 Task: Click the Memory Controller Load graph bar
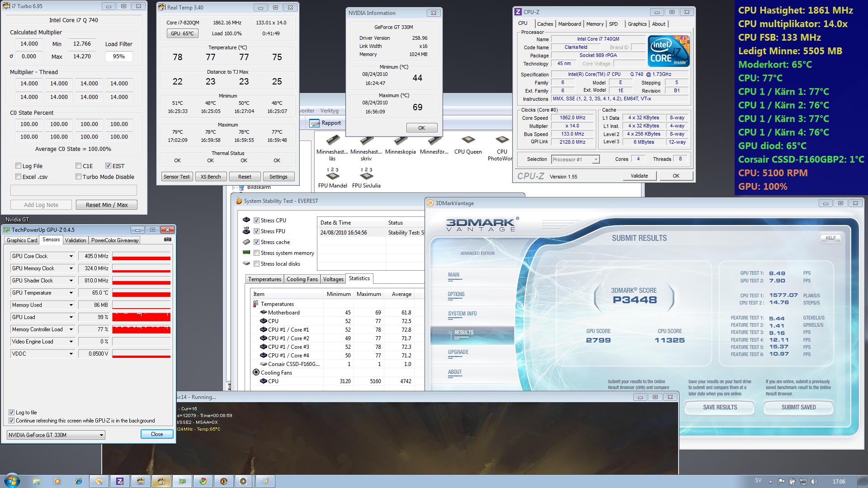142,329
